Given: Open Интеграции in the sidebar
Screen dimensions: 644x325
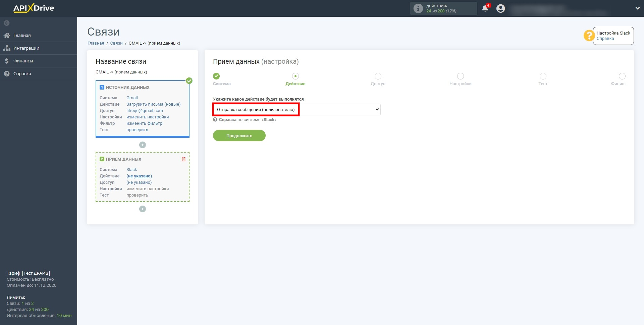Looking at the screenshot, I should (x=39, y=48).
